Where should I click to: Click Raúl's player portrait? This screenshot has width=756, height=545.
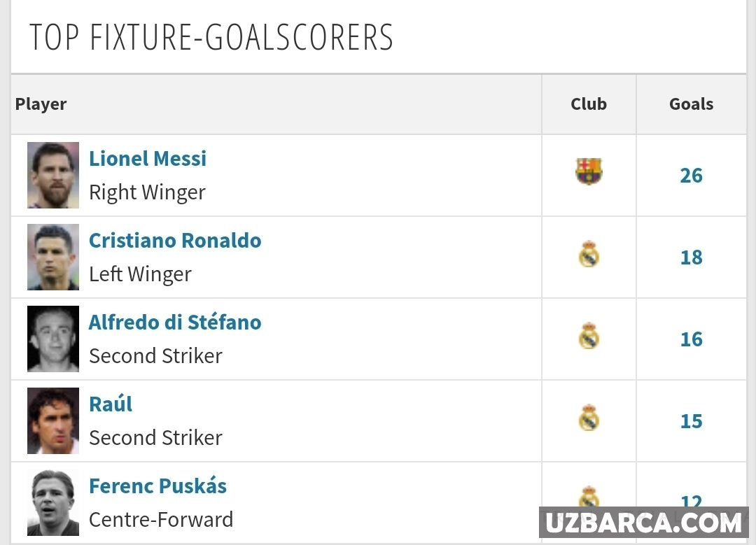click(53, 421)
